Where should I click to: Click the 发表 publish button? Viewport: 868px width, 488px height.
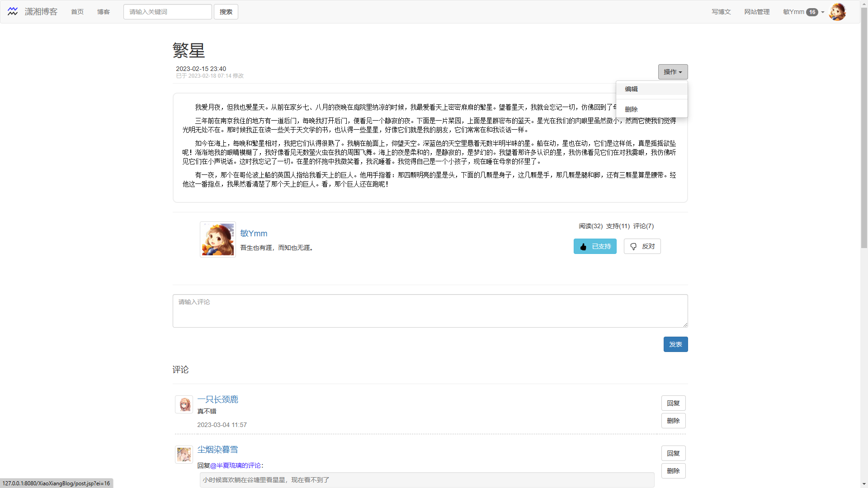[675, 344]
